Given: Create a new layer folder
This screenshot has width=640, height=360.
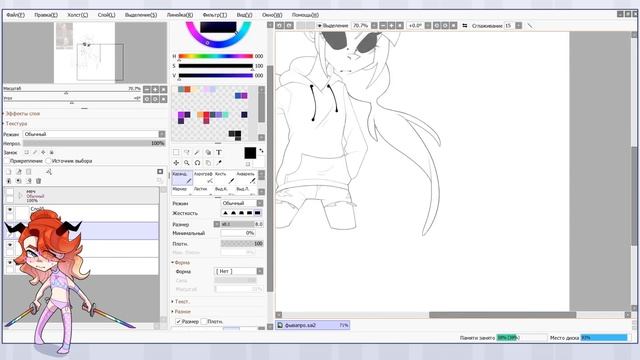Looking at the screenshot, I should coord(29,172).
